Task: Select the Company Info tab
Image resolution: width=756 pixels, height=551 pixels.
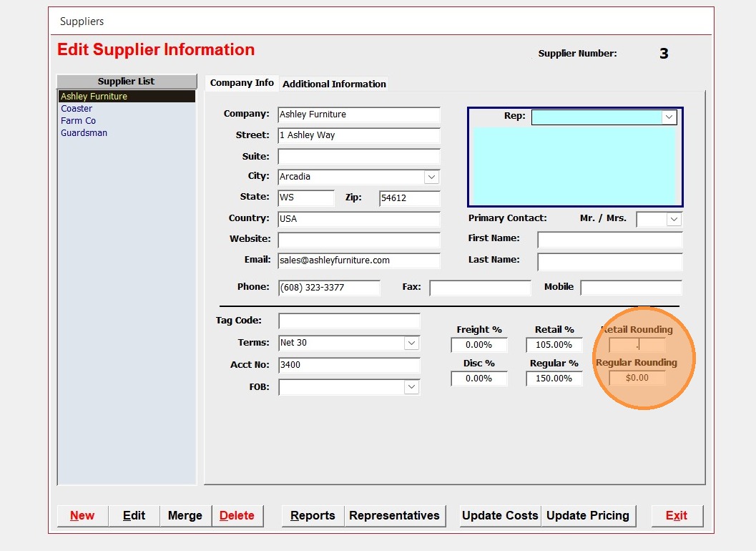Action: coord(242,83)
